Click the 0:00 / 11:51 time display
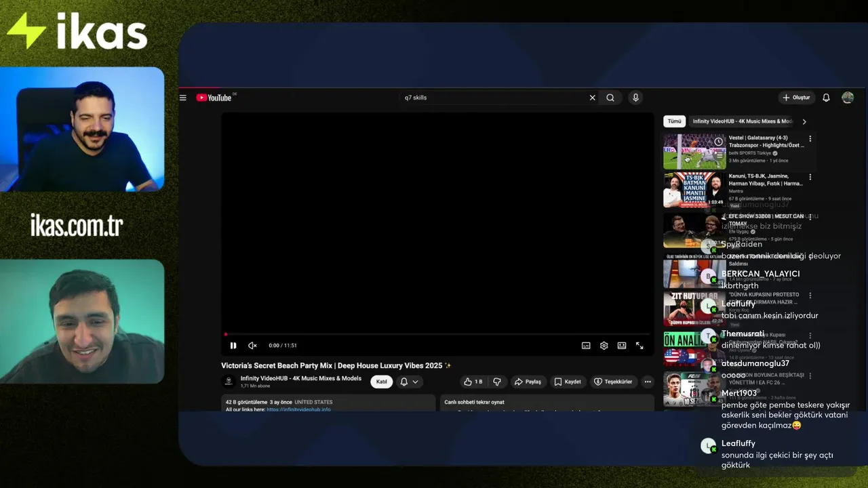868x488 pixels. click(283, 346)
